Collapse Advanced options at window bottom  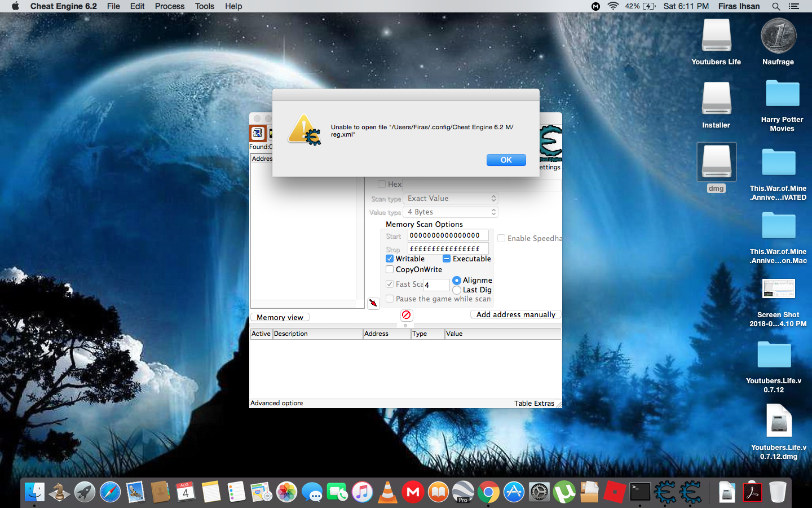point(276,403)
